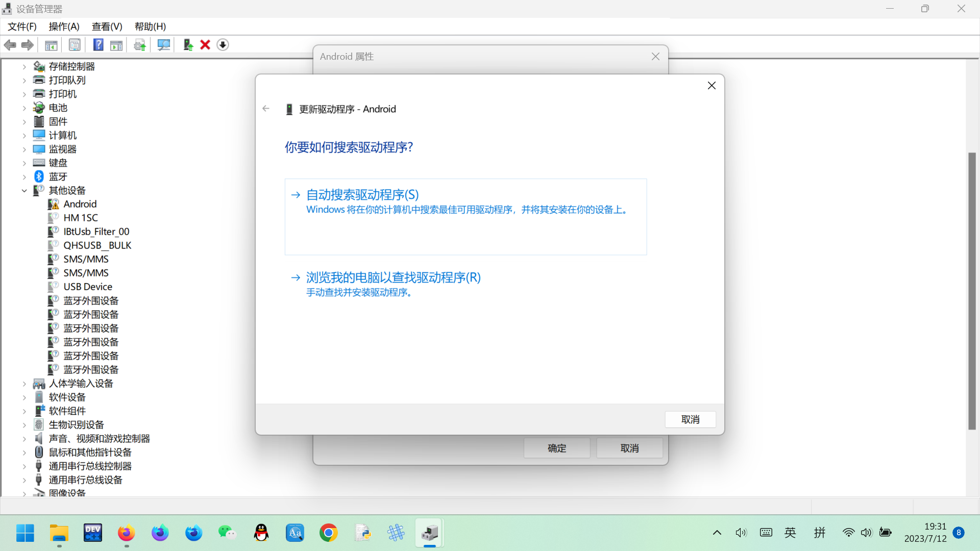Select the USB Device entry
980x551 pixels.
[87, 287]
